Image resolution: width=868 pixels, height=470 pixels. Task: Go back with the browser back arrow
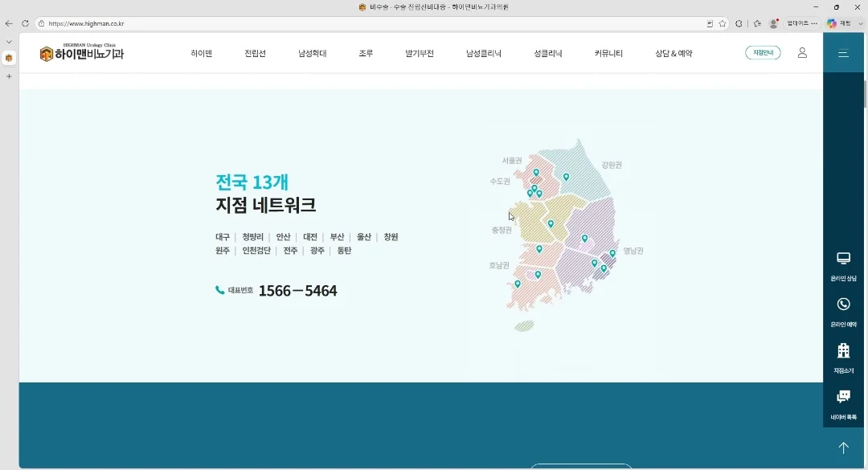(x=9, y=24)
